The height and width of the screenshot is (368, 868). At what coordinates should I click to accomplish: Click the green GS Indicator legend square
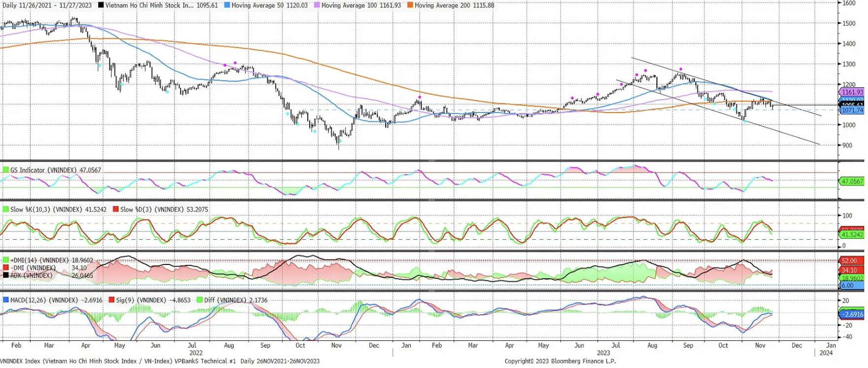coord(6,170)
